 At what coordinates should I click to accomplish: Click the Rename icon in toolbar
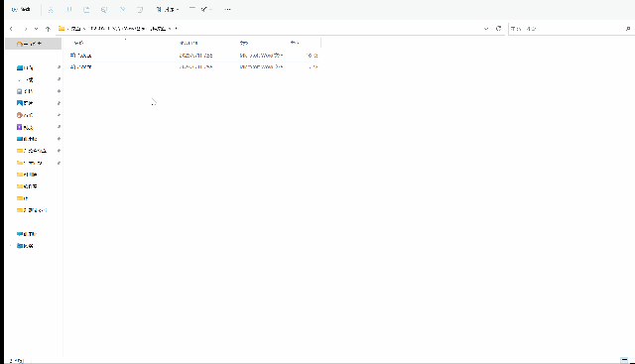(104, 9)
